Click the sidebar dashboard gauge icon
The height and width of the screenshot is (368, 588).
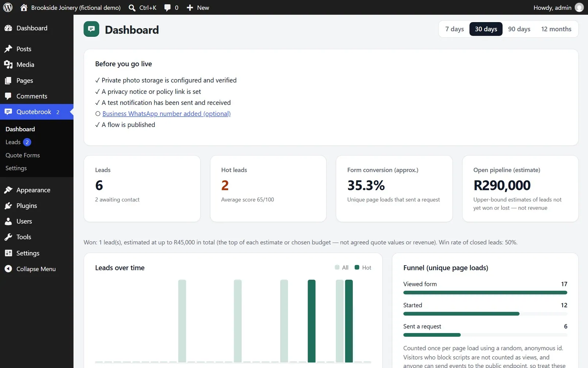(x=8, y=28)
